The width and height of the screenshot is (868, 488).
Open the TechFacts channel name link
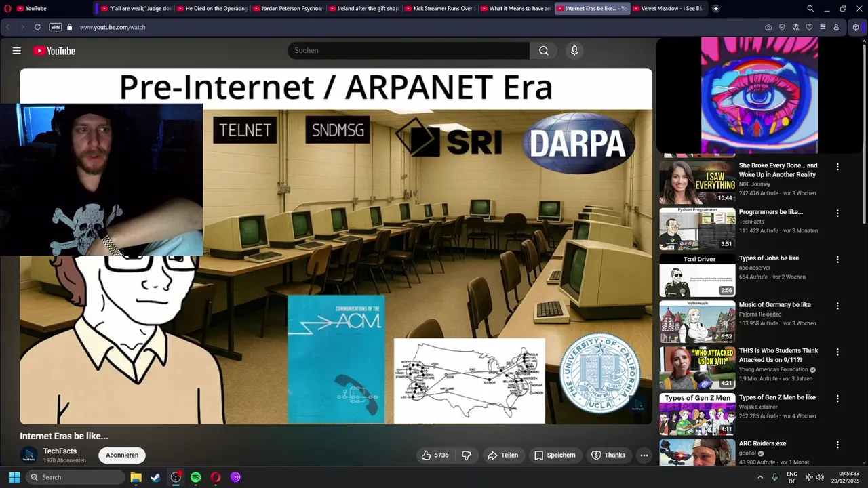tap(60, 451)
